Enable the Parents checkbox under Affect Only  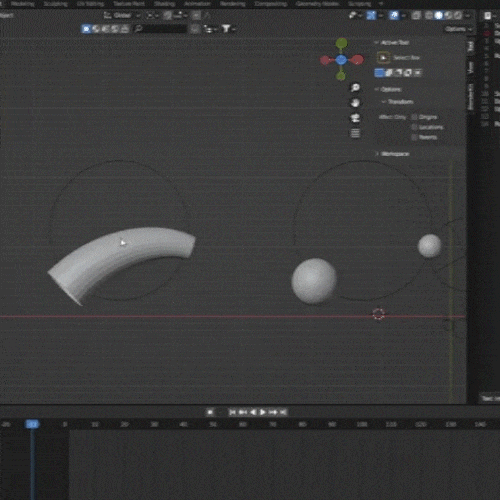414,137
